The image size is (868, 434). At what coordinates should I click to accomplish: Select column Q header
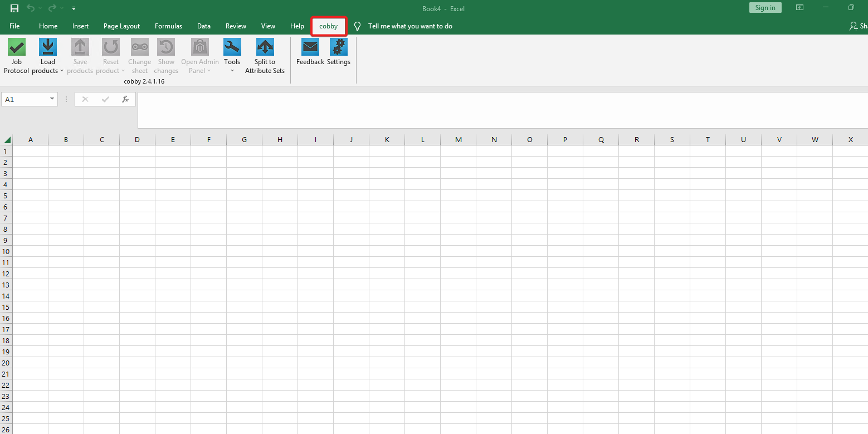(601, 139)
